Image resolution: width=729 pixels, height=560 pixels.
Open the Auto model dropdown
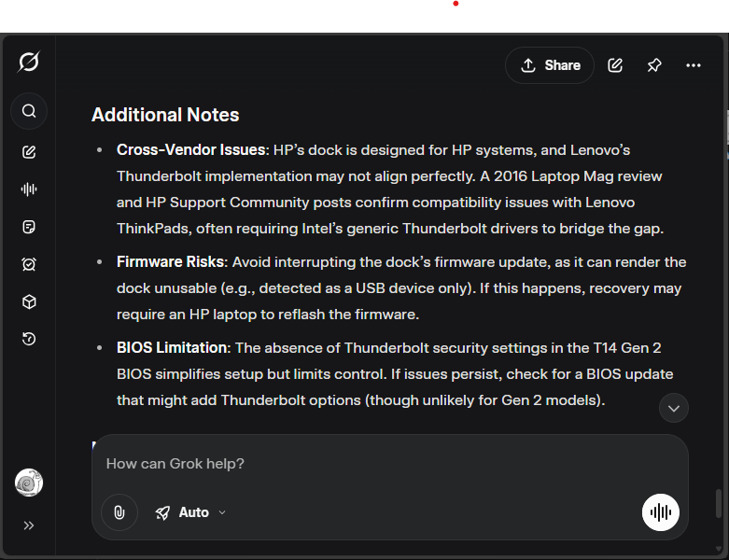190,512
